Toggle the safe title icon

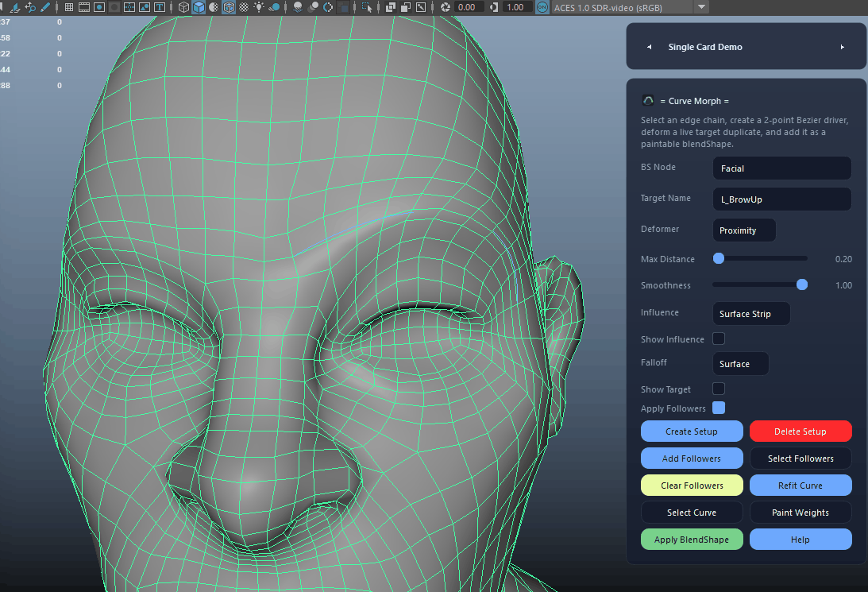pyautogui.click(x=160, y=7)
